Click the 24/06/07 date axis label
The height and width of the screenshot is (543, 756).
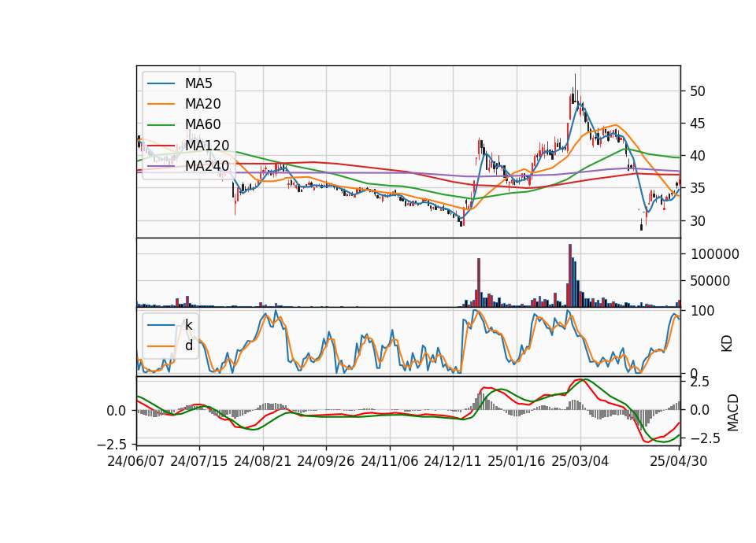coord(136,462)
